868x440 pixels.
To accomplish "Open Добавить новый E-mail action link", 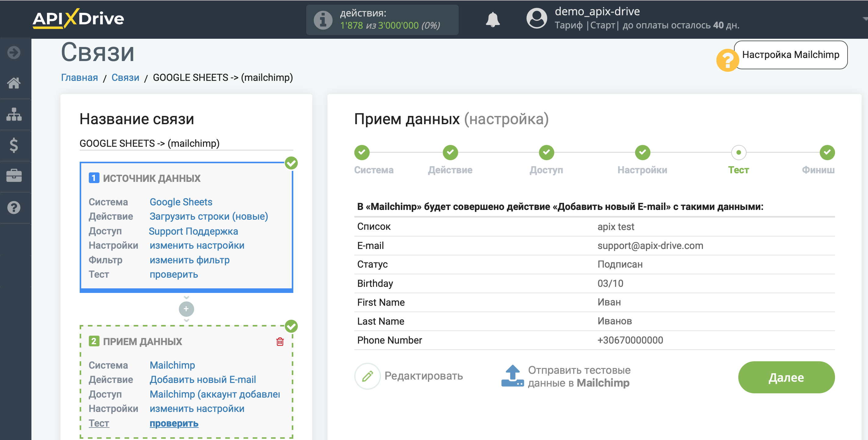I will tap(203, 379).
